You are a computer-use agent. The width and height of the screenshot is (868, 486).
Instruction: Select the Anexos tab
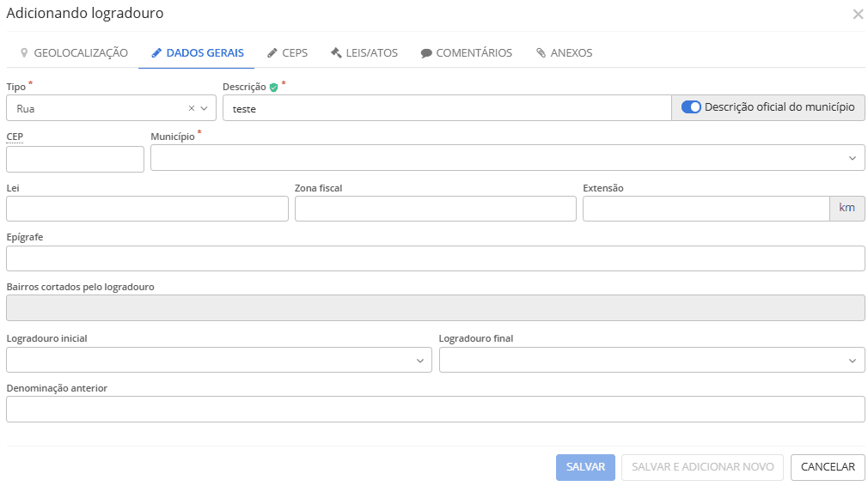click(x=564, y=52)
